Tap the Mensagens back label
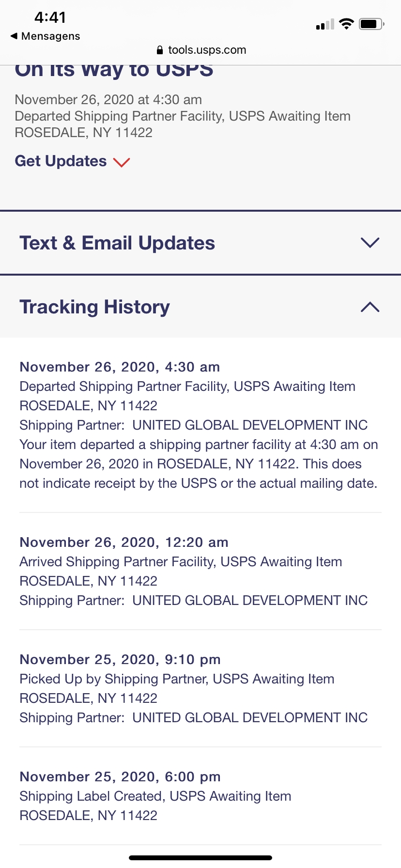Image resolution: width=401 pixels, height=868 pixels. click(51, 36)
